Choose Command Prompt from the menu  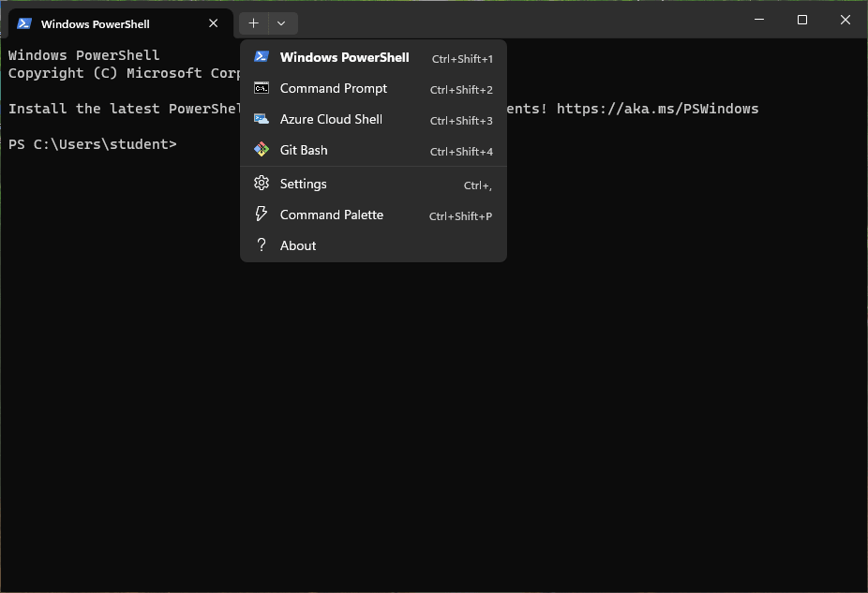tap(374, 88)
